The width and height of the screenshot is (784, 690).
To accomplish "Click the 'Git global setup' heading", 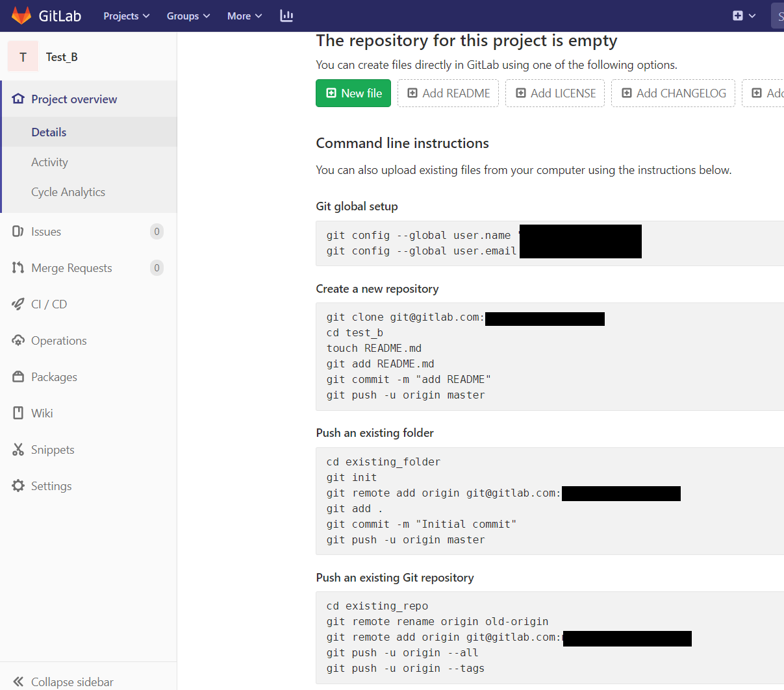I will [357, 206].
